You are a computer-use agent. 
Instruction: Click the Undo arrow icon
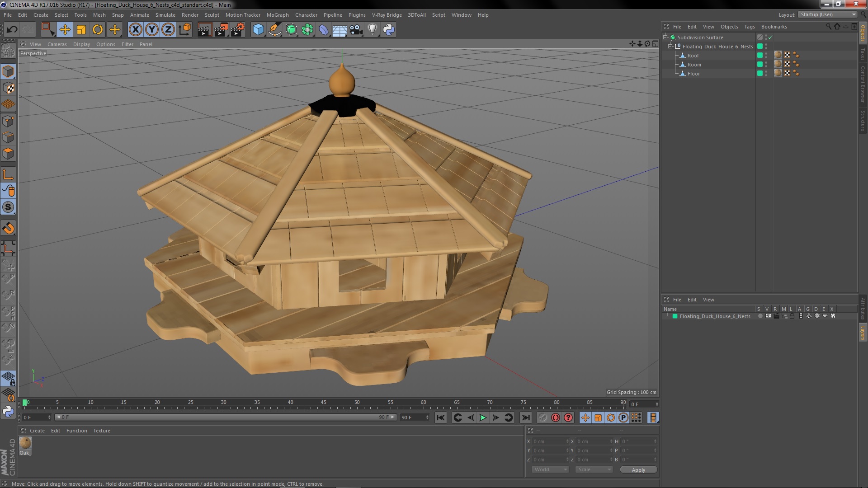(12, 30)
